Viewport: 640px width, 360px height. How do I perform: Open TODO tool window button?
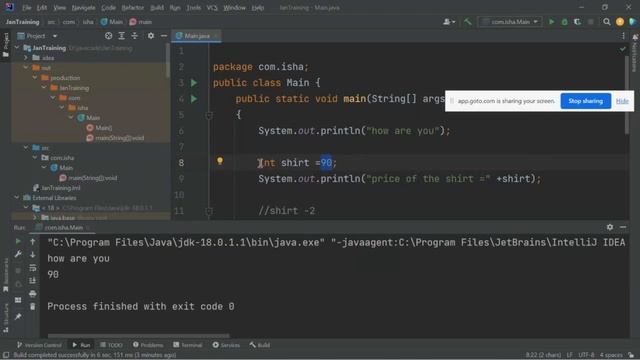(111, 345)
